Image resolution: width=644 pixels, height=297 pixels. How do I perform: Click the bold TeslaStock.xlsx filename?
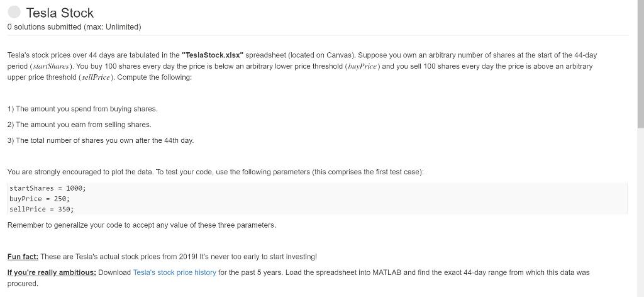[213, 55]
